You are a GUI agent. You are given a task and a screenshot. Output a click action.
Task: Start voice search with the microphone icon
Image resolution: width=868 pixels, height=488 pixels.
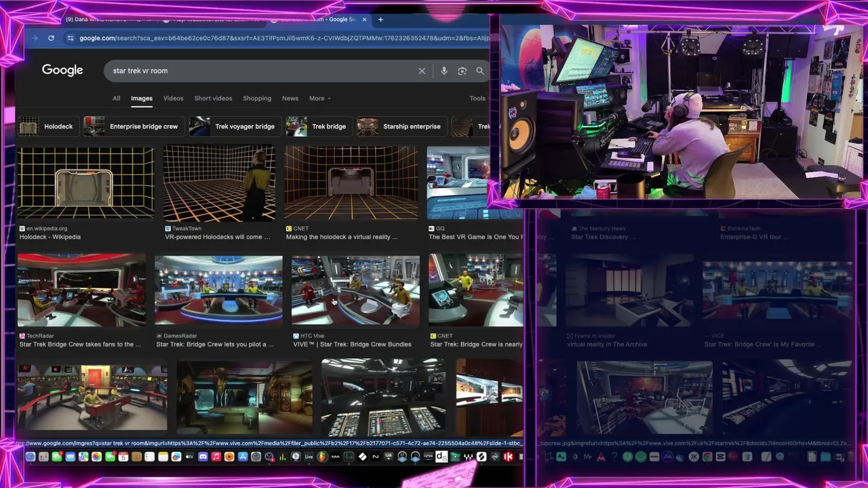pyautogui.click(x=444, y=70)
